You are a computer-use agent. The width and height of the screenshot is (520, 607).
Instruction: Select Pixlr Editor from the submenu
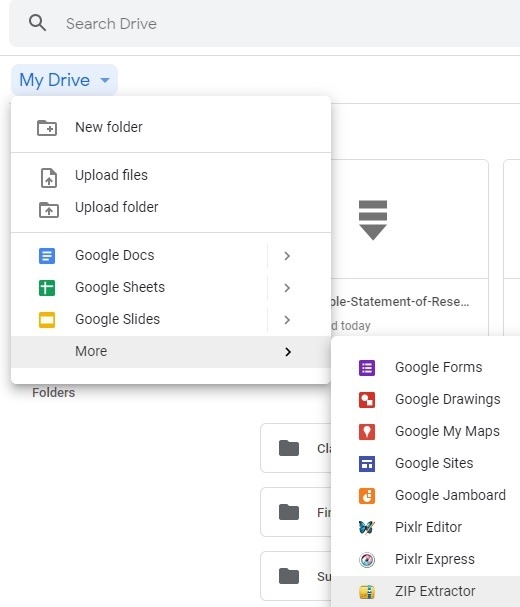[426, 527]
